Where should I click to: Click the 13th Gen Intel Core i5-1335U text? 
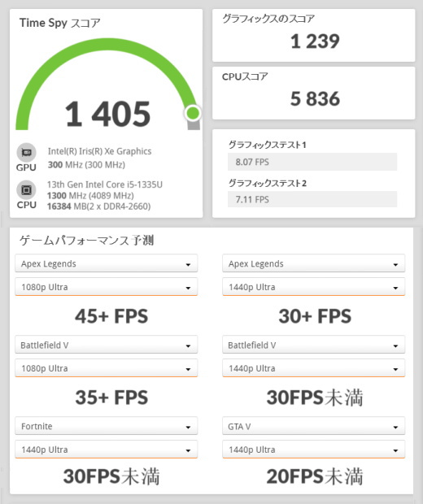(105, 185)
